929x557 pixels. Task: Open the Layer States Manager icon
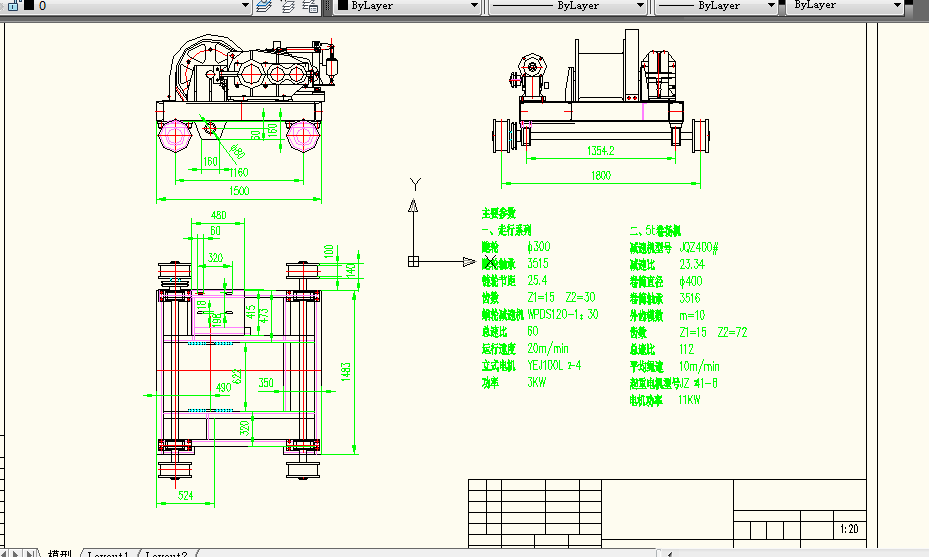click(310, 6)
